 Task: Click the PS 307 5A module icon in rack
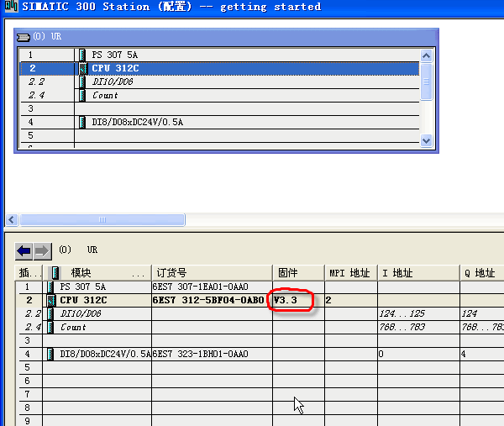pos(82,55)
